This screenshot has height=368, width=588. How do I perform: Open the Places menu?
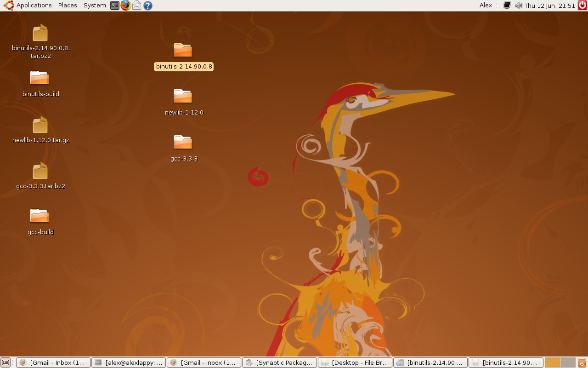pos(68,6)
